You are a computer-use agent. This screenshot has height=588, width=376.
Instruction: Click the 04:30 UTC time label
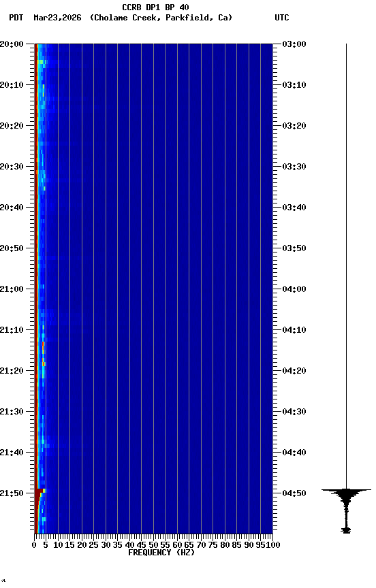click(x=294, y=412)
